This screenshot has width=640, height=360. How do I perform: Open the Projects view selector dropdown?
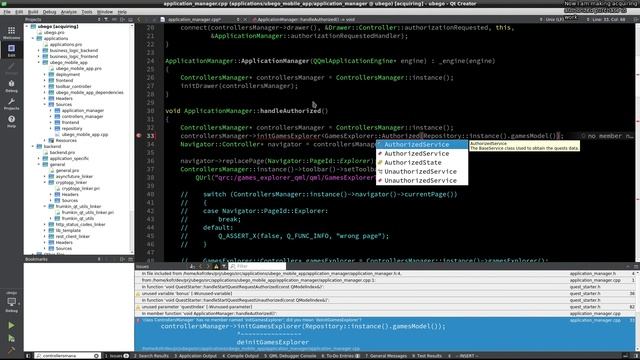[99, 19]
